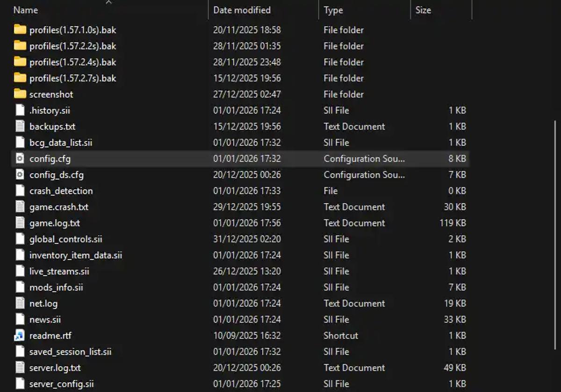561x392 pixels.
Task: Select live_streams.sii in the file list
Action: 59,271
